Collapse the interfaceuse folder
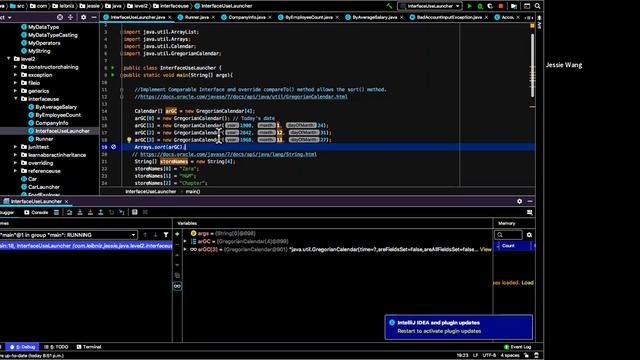The image size is (640, 360). 16,99
